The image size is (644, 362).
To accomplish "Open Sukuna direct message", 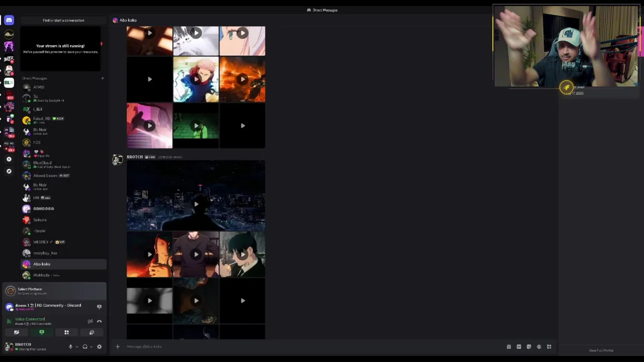I will click(63, 220).
